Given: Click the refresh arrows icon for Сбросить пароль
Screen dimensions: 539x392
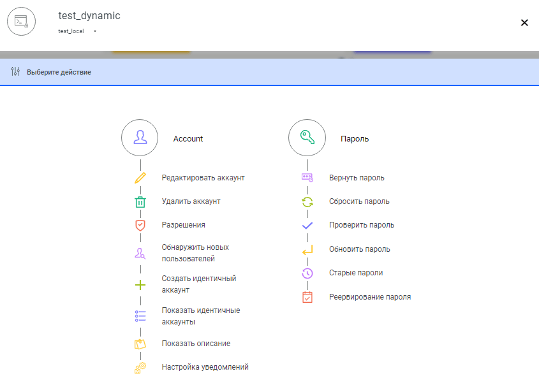Looking at the screenshot, I should coord(307,202).
